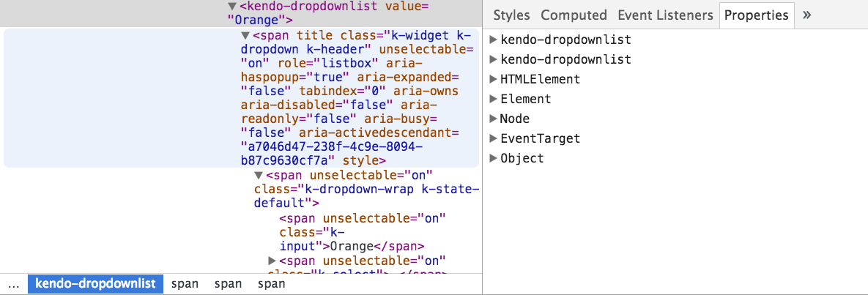Expand the Element property group

tap(493, 99)
